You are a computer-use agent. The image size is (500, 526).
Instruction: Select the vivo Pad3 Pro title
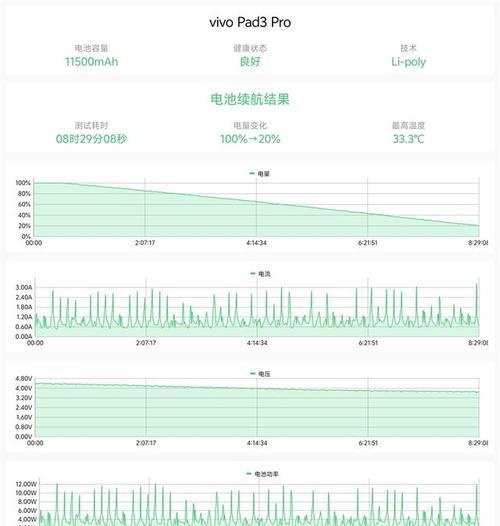tap(250, 22)
